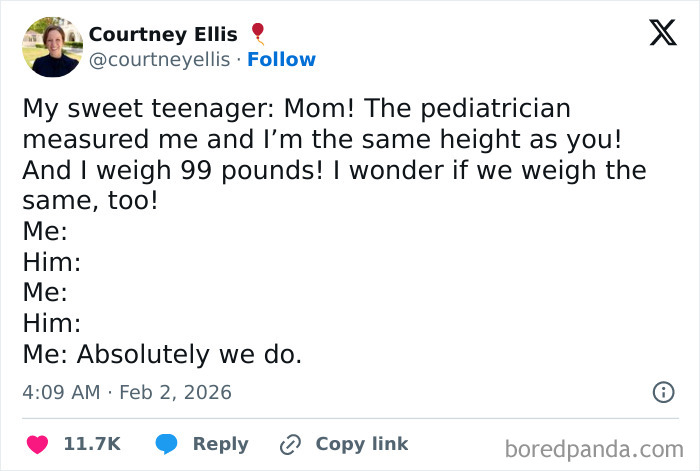Click the "Me: Absolutely we do." line
Screen dimensions: 700x471
click(161, 354)
